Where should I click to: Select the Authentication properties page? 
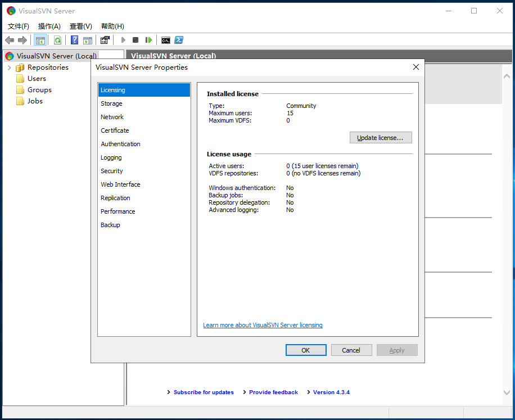(144, 144)
